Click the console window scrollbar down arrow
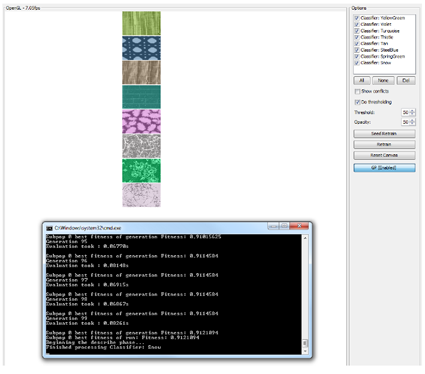425x374 pixels. (305, 351)
